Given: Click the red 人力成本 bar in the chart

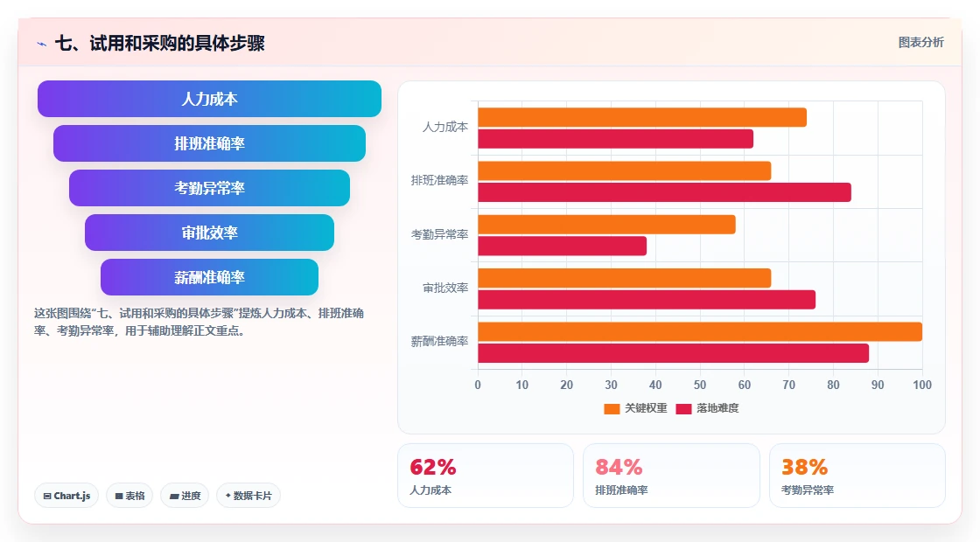Looking at the screenshot, I should tap(616, 139).
